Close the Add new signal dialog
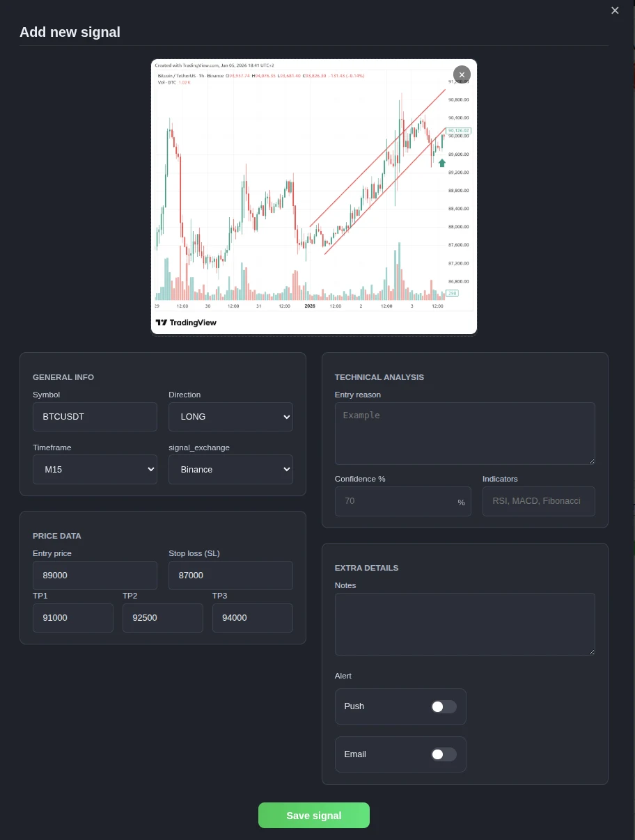This screenshot has width=635, height=840. pyautogui.click(x=615, y=10)
